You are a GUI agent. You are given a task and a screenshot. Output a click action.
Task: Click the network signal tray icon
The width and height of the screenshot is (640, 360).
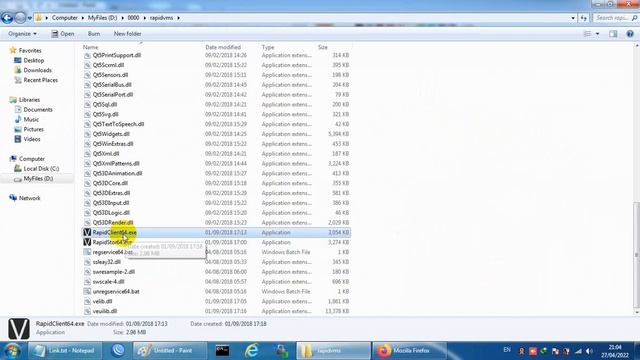tap(578, 351)
